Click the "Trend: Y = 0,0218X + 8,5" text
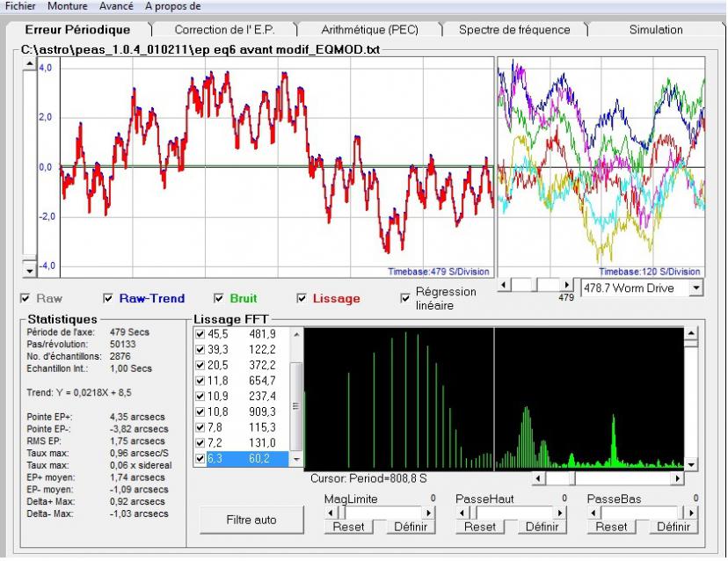 (79, 393)
